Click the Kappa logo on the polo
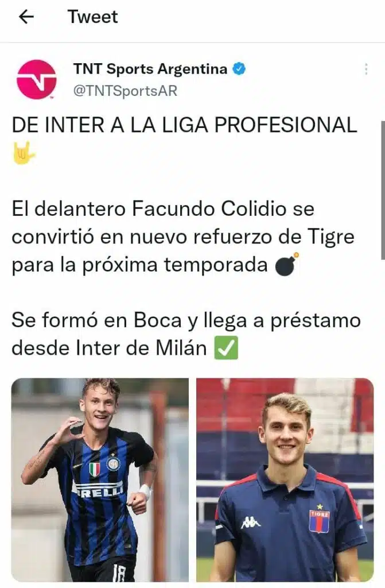The height and width of the screenshot is (588, 385). coord(251,523)
